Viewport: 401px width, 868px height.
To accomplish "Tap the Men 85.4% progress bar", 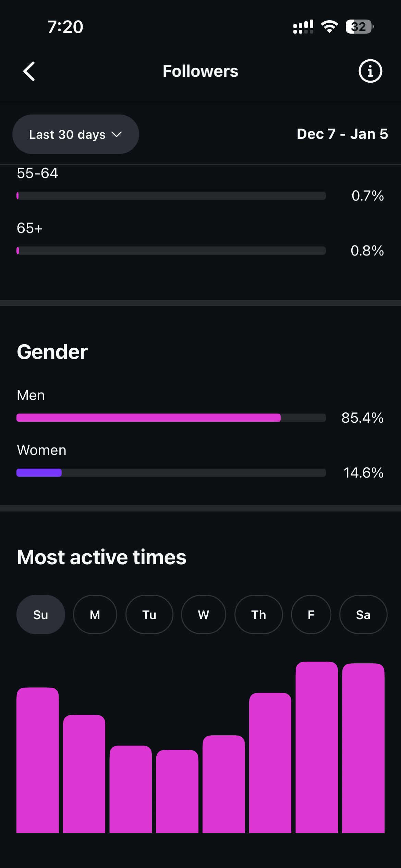I will 171,418.
